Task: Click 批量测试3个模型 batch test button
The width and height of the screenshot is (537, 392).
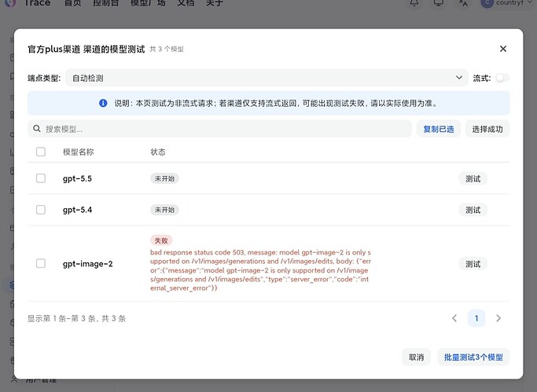Action: point(473,357)
